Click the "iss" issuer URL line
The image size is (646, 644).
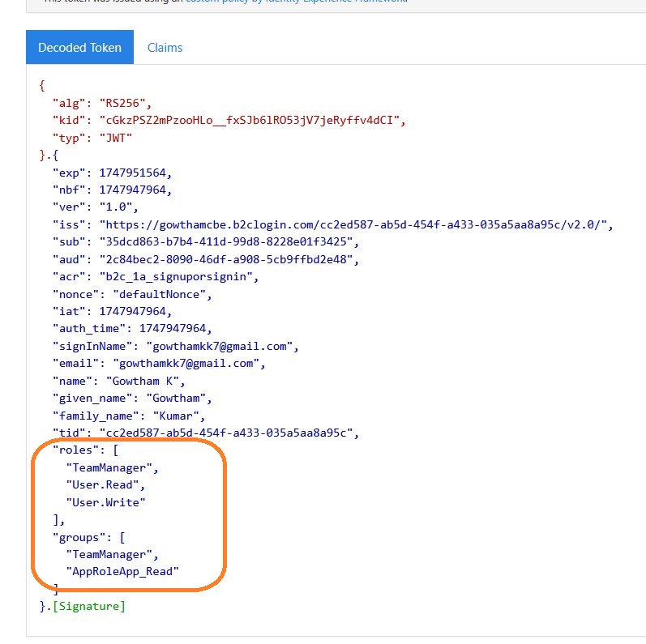(x=333, y=224)
